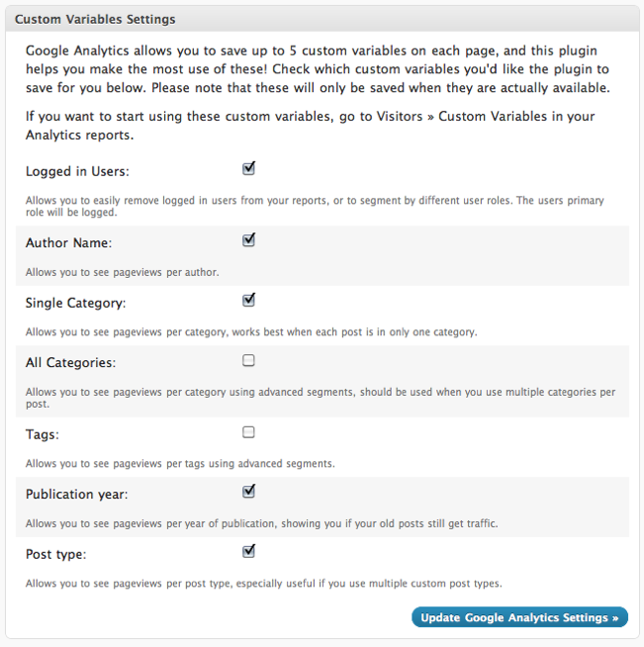Check the Tags checkbox
The height and width of the screenshot is (647, 644).
[248, 432]
